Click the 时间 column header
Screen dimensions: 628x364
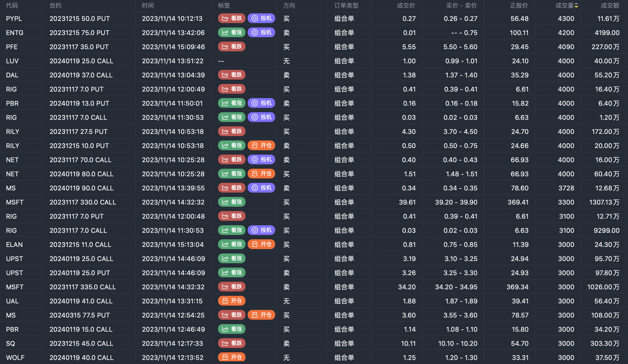148,5
